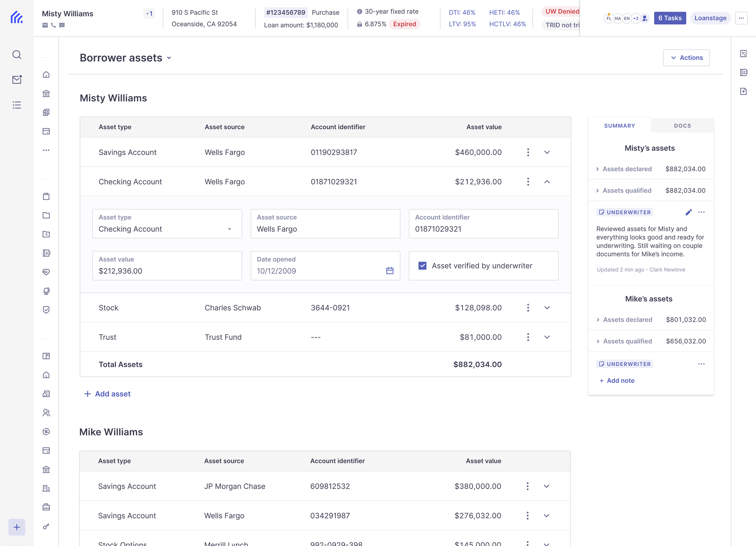The width and height of the screenshot is (756, 546).
Task: Click pencil edit icon on underwriter note
Action: click(688, 212)
